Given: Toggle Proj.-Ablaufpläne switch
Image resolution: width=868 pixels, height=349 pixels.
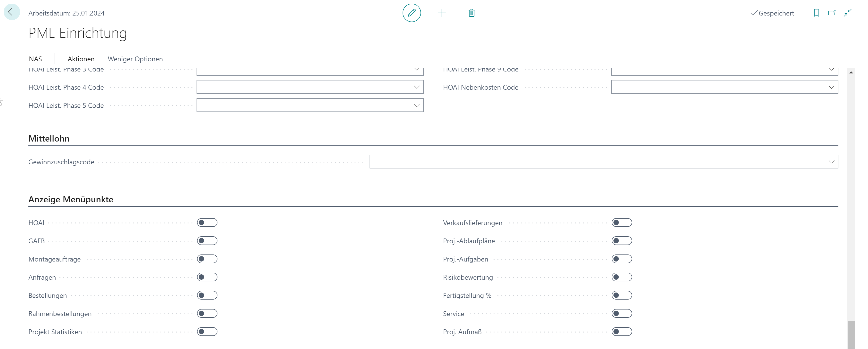Looking at the screenshot, I should pyautogui.click(x=622, y=241).
